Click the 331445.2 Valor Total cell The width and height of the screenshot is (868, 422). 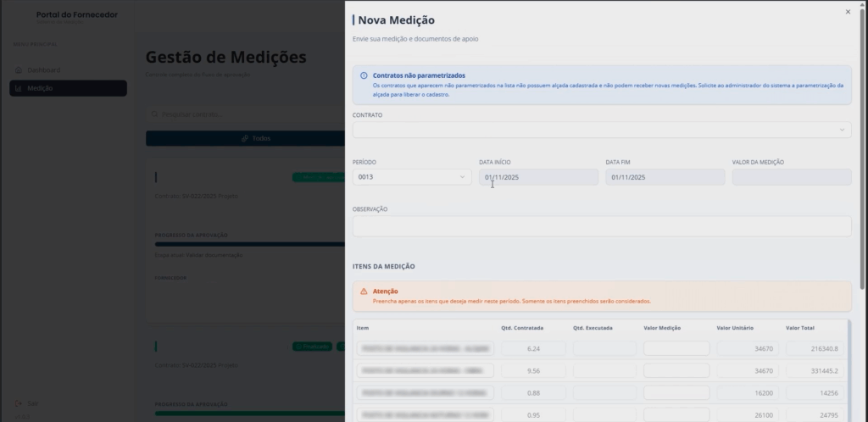click(x=816, y=370)
